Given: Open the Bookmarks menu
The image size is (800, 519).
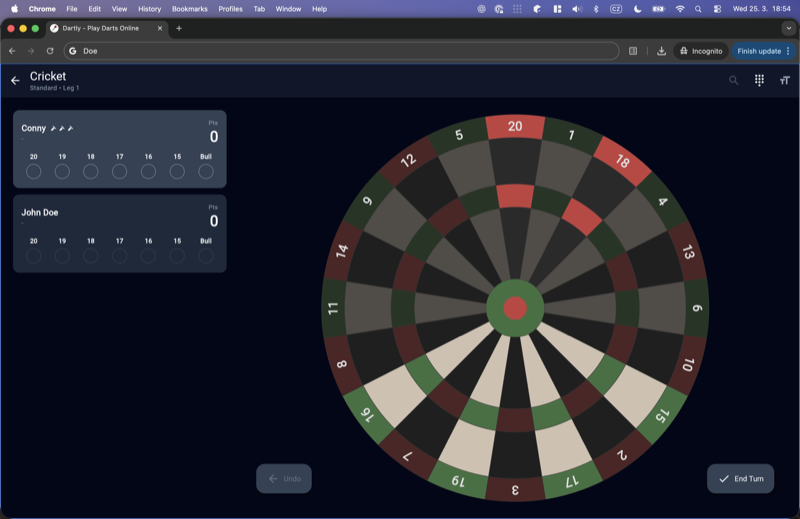Looking at the screenshot, I should click(190, 9).
